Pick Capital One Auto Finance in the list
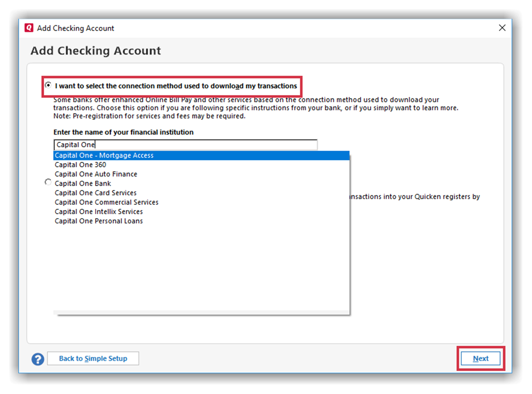Image resolution: width=532 pixels, height=394 pixels. pyautogui.click(x=96, y=174)
